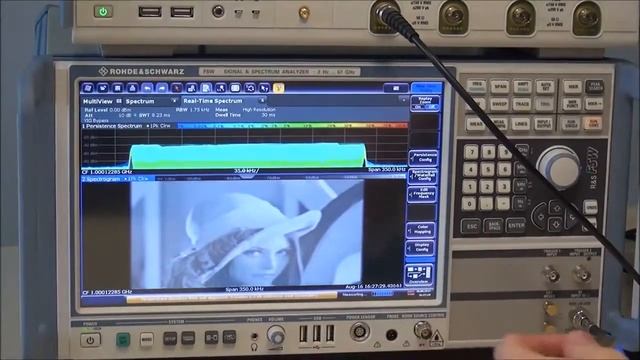Close the Real-Time Spectrum channel tab
Screen dimensions: 640x360
tap(262, 100)
